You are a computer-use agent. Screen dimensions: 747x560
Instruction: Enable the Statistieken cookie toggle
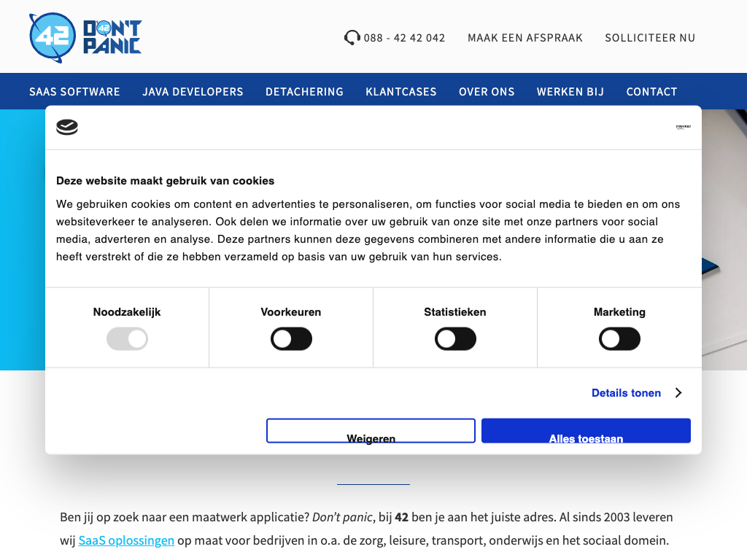click(x=455, y=339)
